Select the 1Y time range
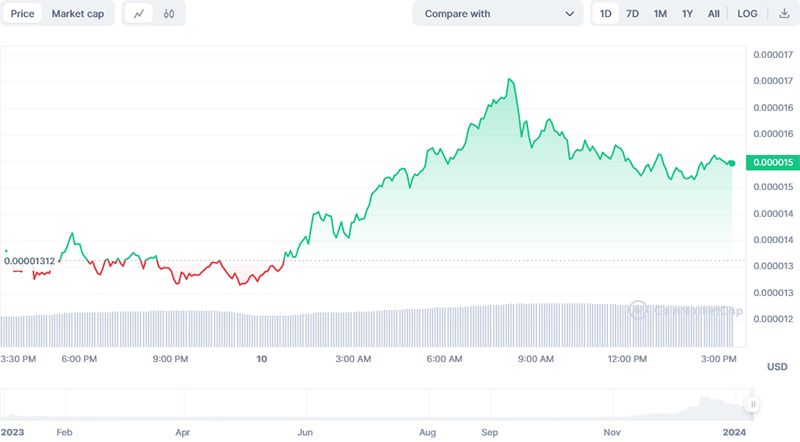 pos(687,14)
